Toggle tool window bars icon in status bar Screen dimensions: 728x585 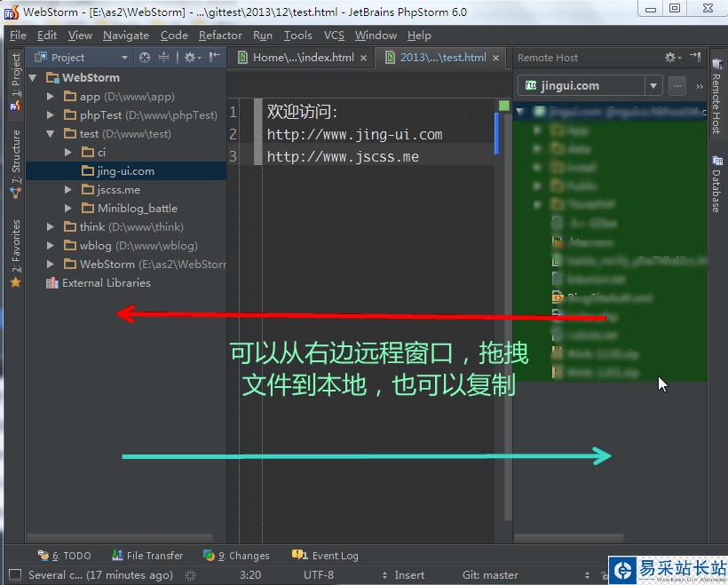pos(15,574)
